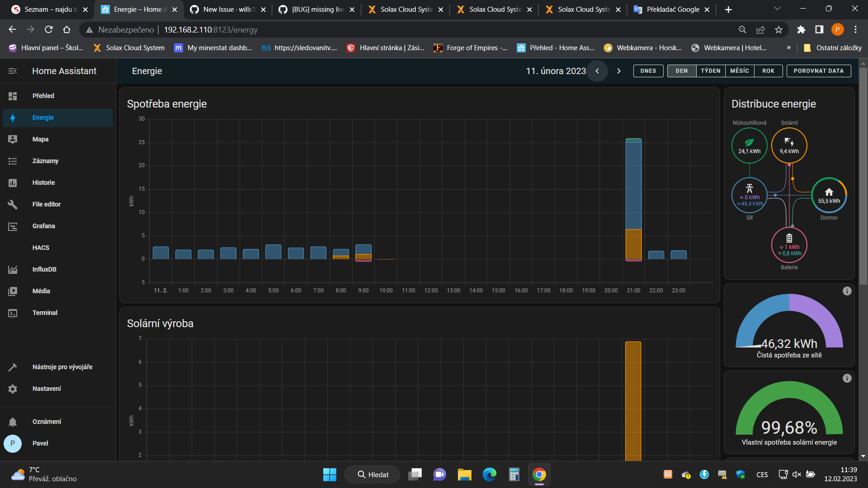Image resolution: width=868 pixels, height=488 pixels.
Task: Open the Terminal sidebar entry
Action: coord(45,313)
